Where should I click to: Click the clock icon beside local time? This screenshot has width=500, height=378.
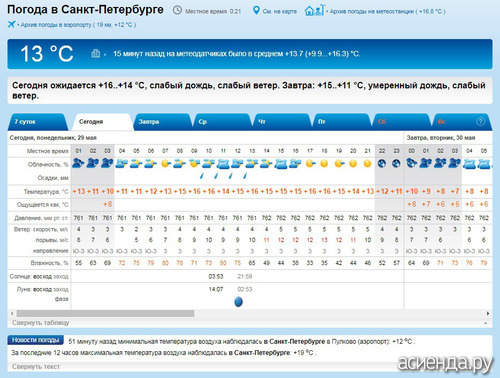pos(177,10)
